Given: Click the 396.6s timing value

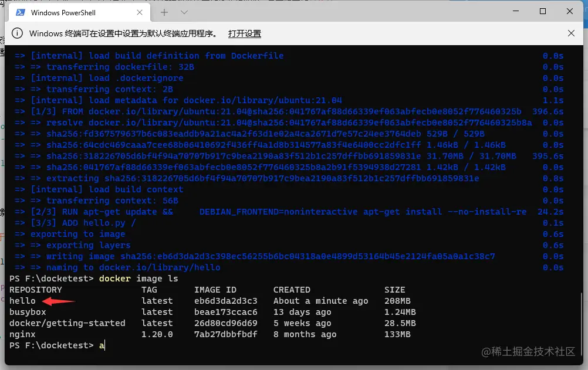Looking at the screenshot, I should click(x=548, y=111).
